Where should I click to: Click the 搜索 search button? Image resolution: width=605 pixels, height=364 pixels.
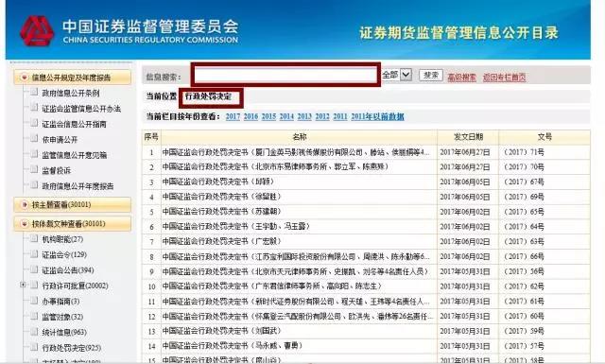tap(431, 75)
